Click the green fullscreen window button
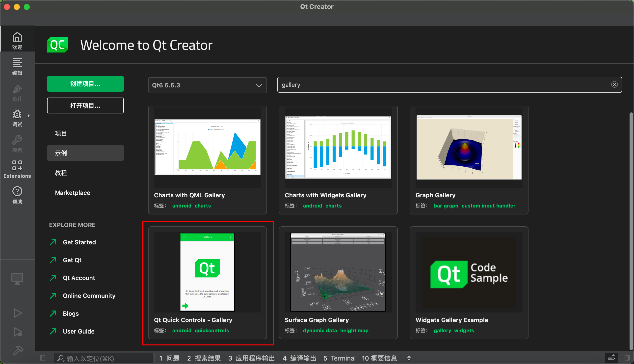The image size is (634, 364). tap(27, 7)
